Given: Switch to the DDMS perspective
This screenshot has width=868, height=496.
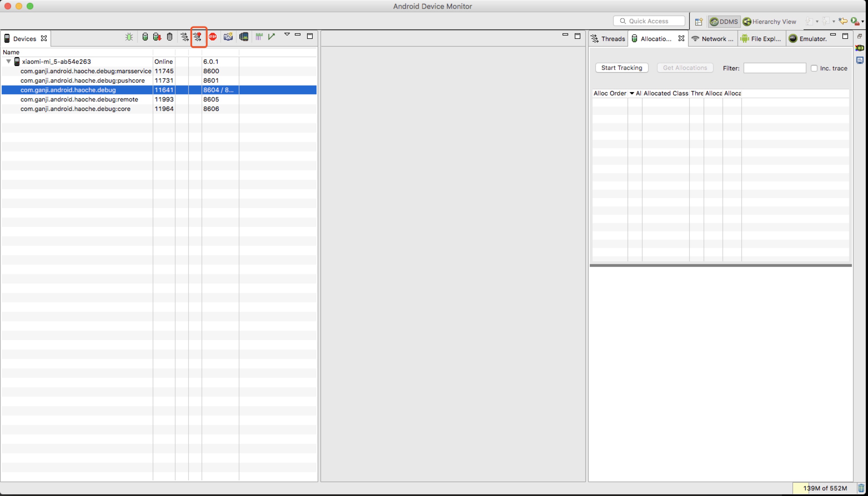Looking at the screenshot, I should (724, 22).
